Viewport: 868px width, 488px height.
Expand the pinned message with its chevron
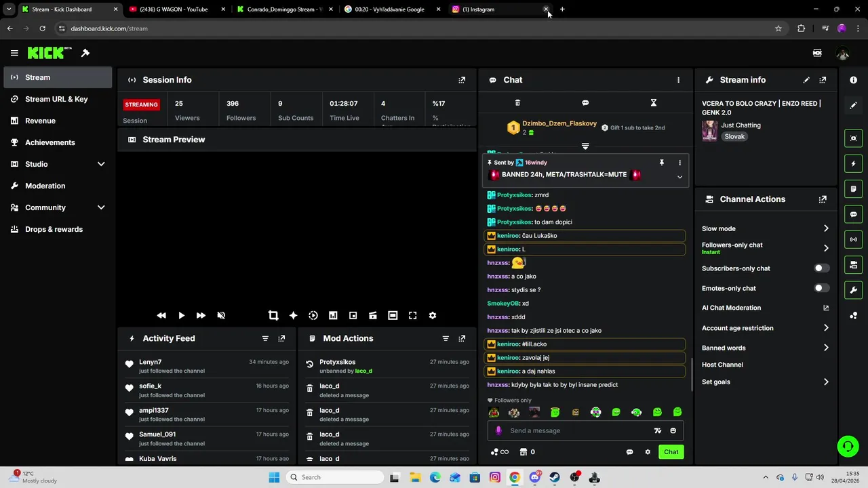click(679, 177)
